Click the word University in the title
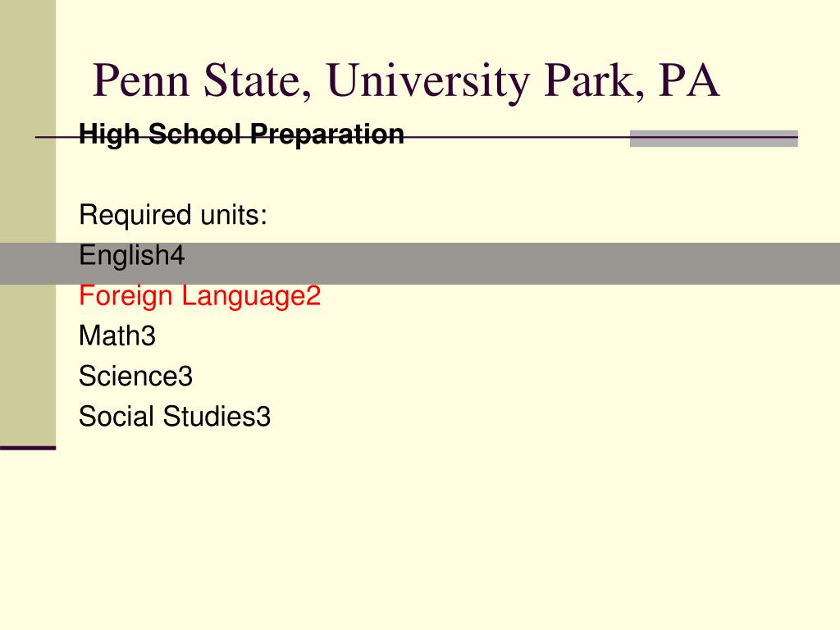 click(428, 81)
